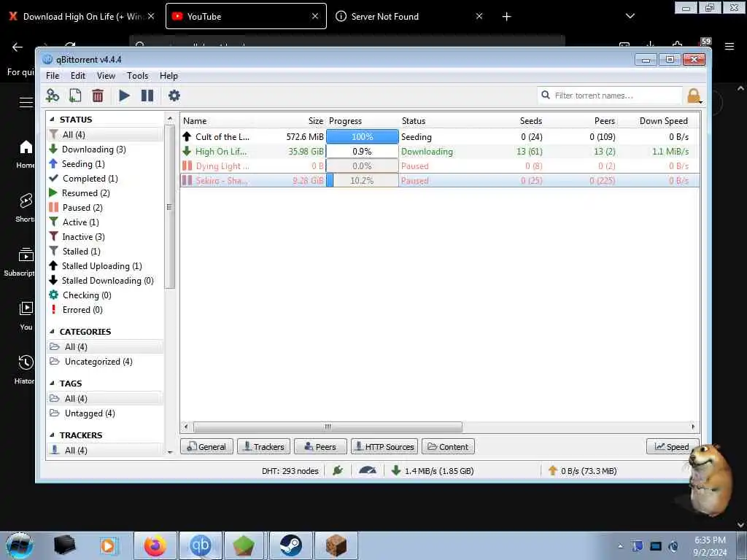Click the Pause toolbar icon
This screenshot has height=560, width=747.
point(147,96)
